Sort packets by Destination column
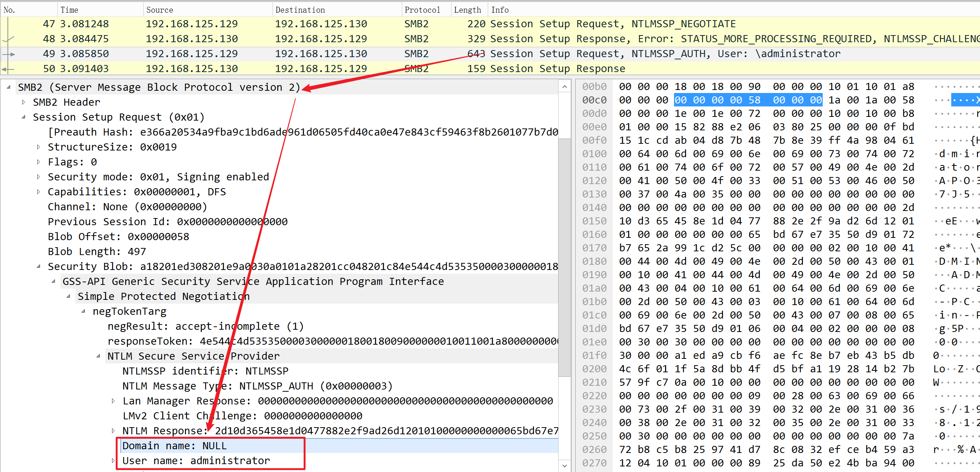Image resolution: width=980 pixels, height=472 pixels. pyautogui.click(x=337, y=9)
